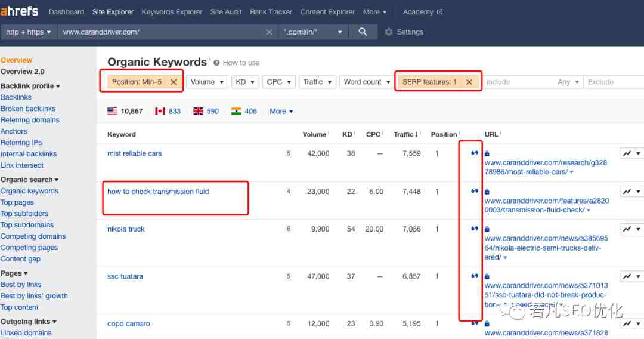
Task: Click the site URL input field
Action: 162,32
